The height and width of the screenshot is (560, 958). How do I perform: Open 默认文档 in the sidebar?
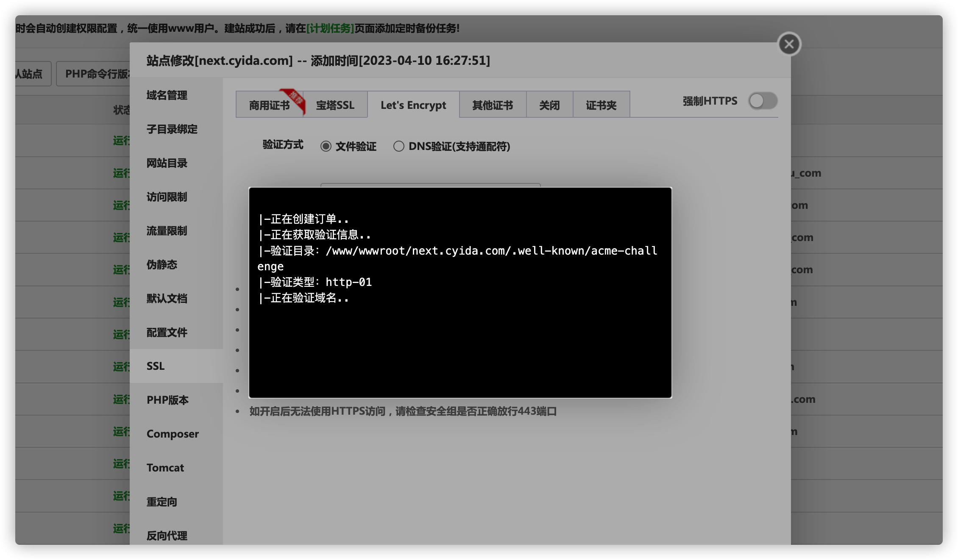point(176,299)
